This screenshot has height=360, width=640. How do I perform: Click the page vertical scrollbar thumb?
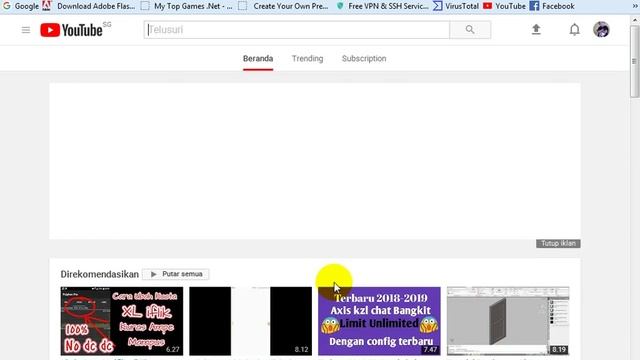(x=634, y=61)
